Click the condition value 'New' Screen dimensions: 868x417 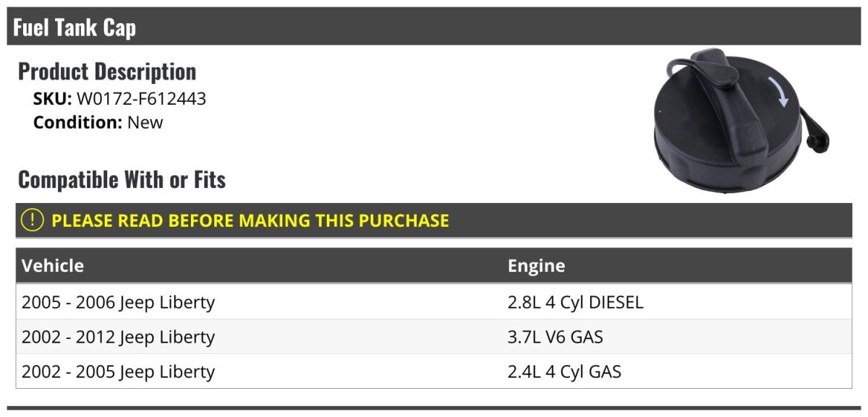point(145,122)
